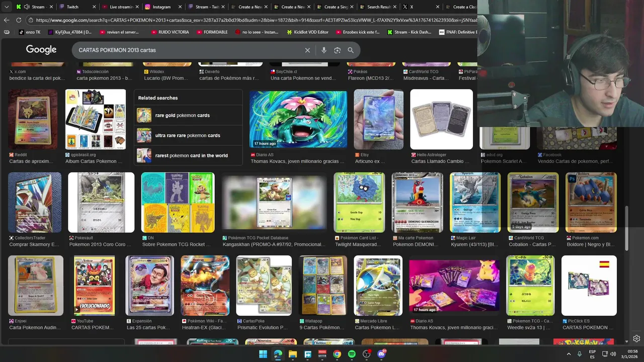
Task: Open Microsoft Edge from the taskbar
Action: click(x=278, y=354)
